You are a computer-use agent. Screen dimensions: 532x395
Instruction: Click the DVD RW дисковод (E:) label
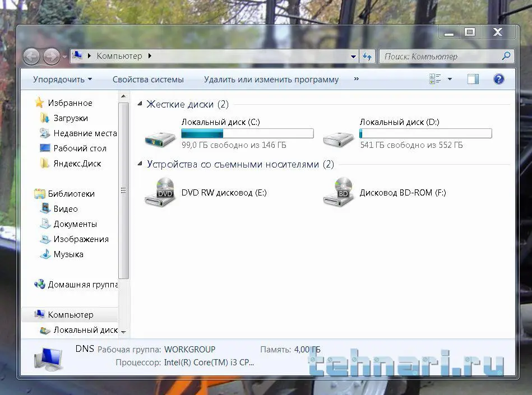[x=224, y=193]
